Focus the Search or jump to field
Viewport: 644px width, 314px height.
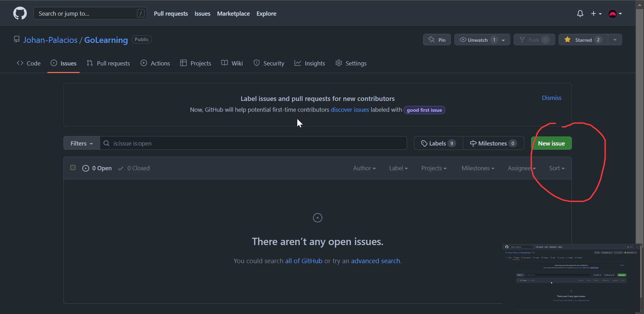90,14
